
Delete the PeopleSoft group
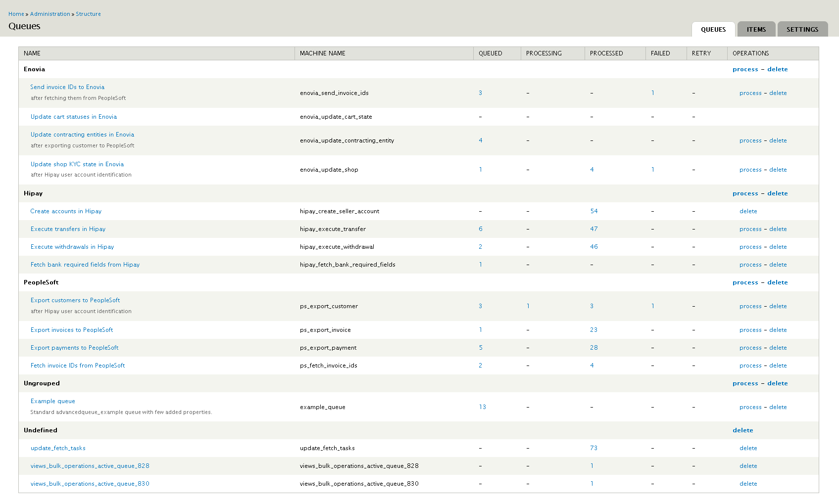778,282
